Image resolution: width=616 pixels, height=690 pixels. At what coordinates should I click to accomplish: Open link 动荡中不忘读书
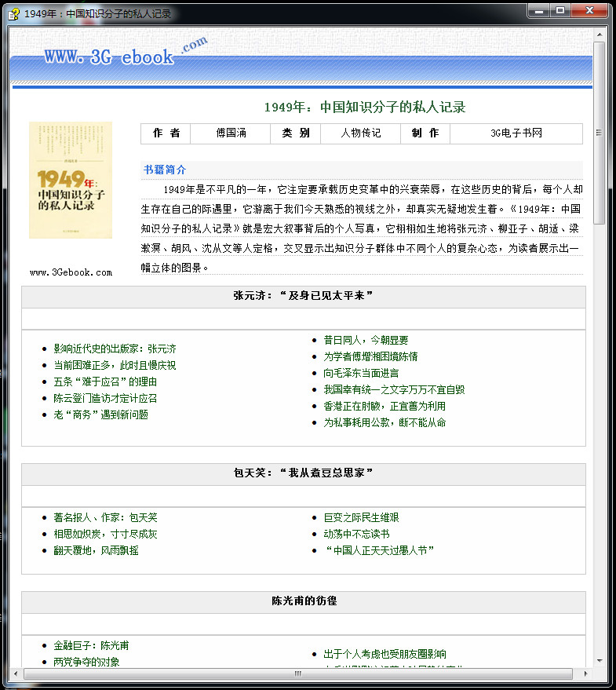[357, 534]
